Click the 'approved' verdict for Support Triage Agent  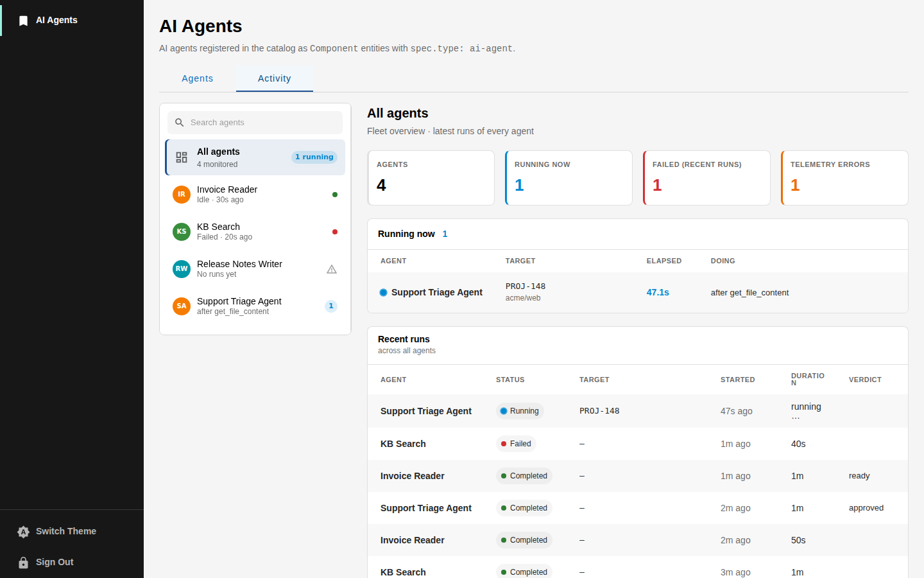(x=866, y=508)
